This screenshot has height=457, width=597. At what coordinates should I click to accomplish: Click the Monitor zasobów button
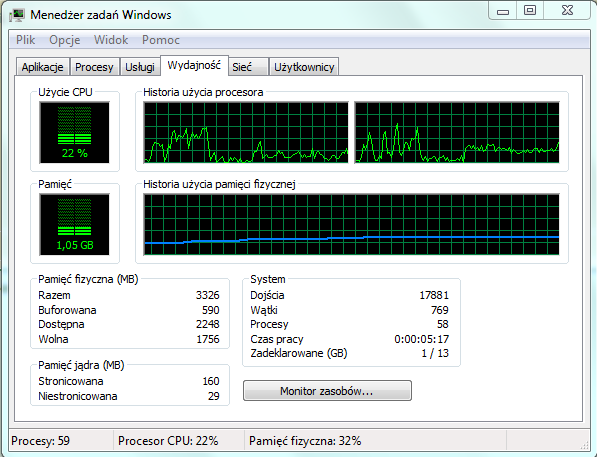(327, 391)
